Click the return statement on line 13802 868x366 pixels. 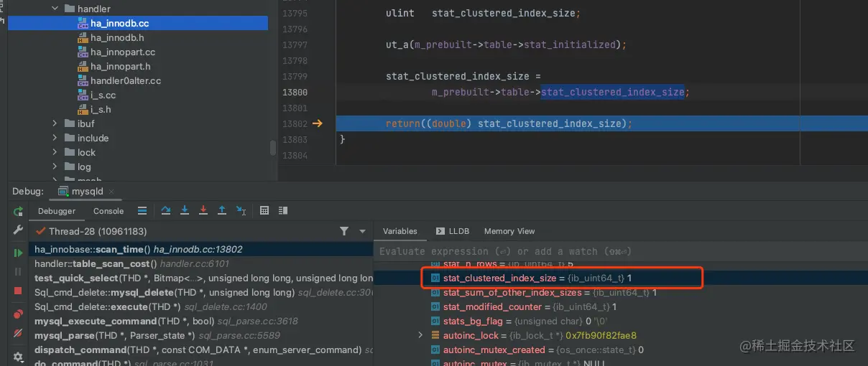click(x=509, y=123)
